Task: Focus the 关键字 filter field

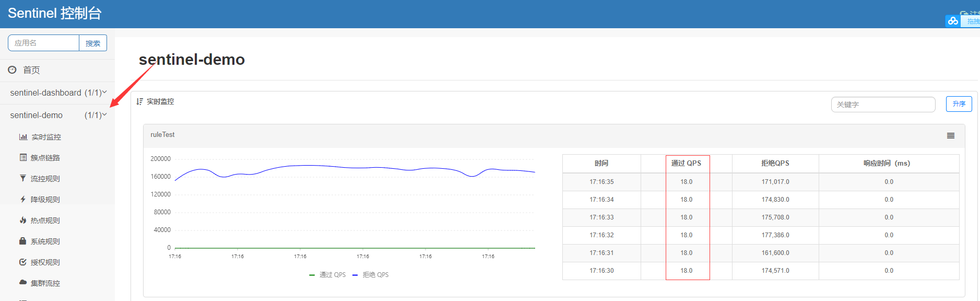Action: click(x=883, y=105)
